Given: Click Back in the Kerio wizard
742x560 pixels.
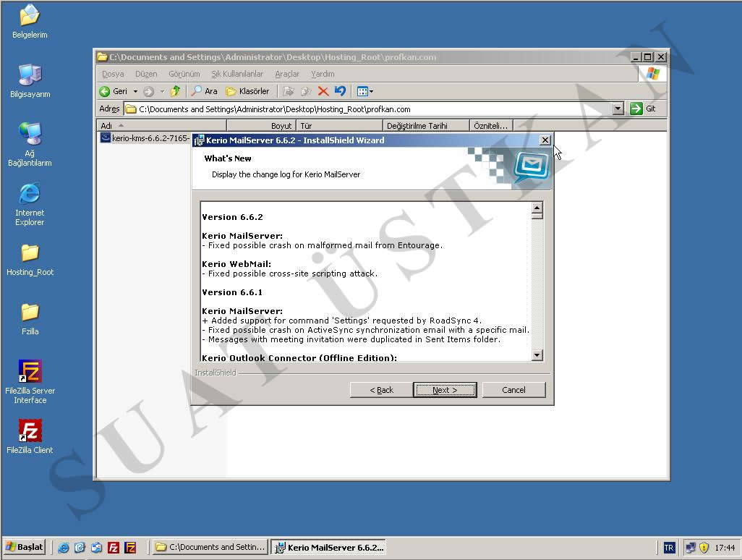Looking at the screenshot, I should pos(381,390).
